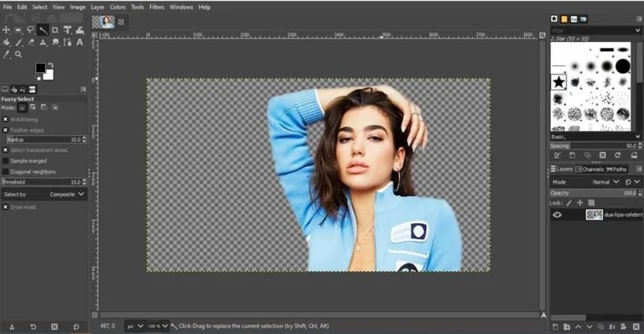The width and height of the screenshot is (644, 334).
Task: Refresh brushes in the brushes panel
Action: click(618, 155)
